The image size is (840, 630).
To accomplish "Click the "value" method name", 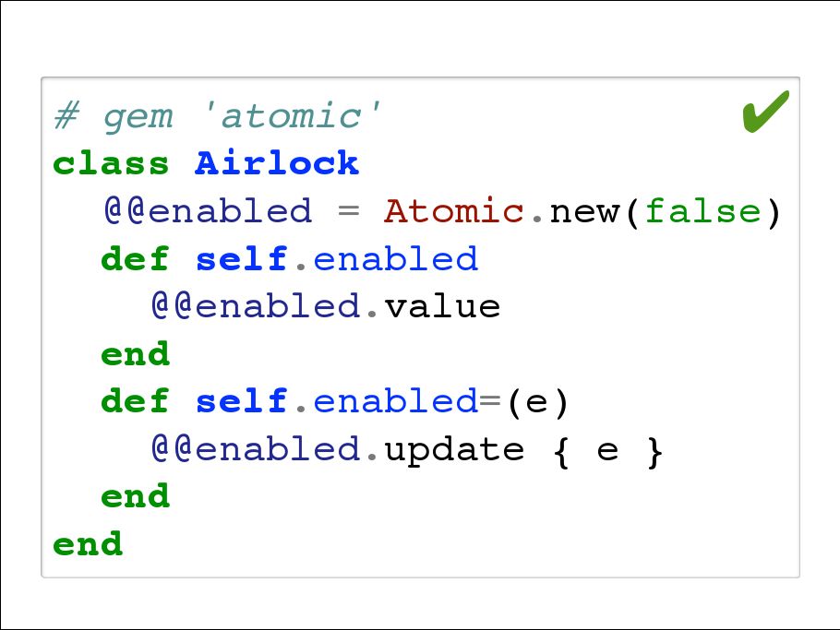I will click(x=442, y=306).
